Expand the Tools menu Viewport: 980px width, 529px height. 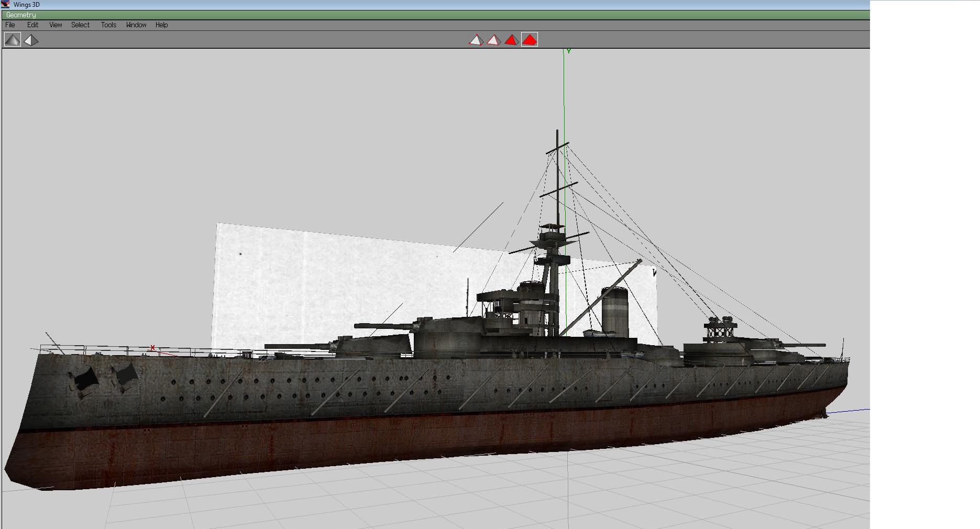click(x=108, y=25)
